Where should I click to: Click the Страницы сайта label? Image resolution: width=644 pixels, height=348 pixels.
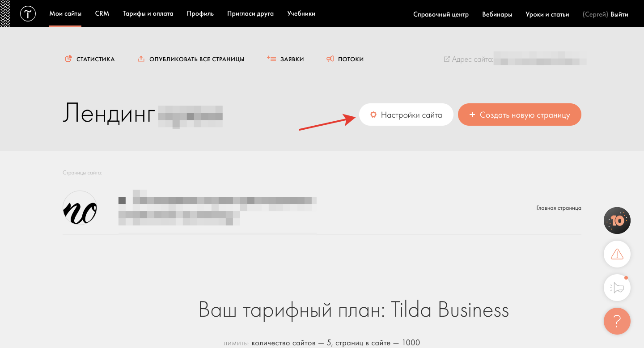click(83, 173)
